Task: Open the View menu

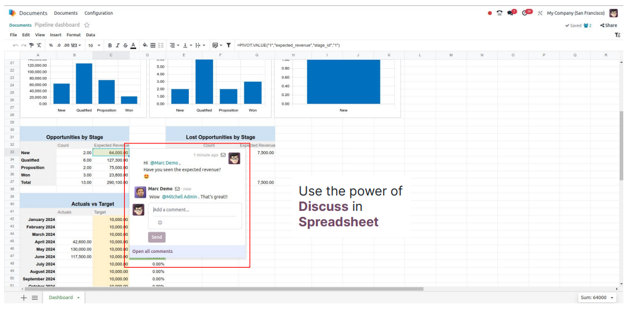Action: click(40, 35)
